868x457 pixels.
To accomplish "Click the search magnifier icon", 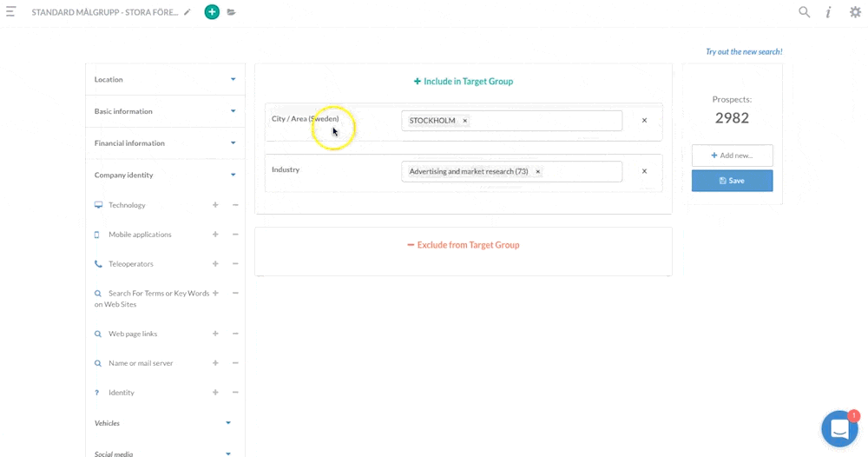I will click(805, 12).
